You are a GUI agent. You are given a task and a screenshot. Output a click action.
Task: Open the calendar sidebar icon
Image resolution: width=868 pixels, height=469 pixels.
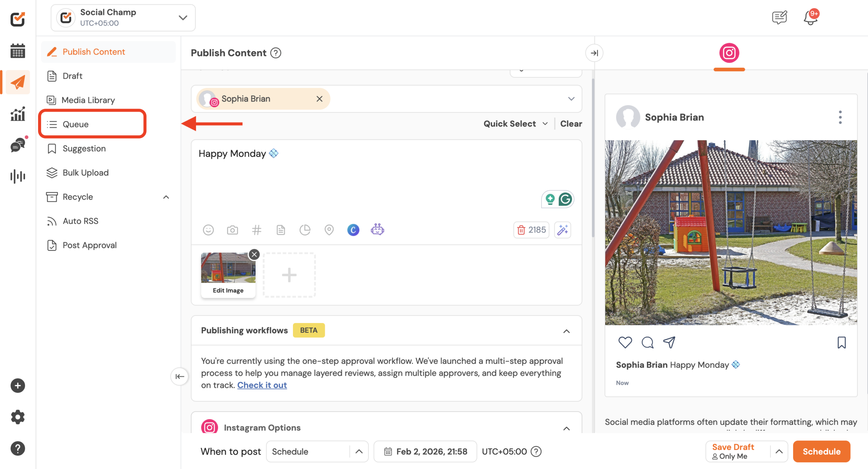pyautogui.click(x=18, y=51)
